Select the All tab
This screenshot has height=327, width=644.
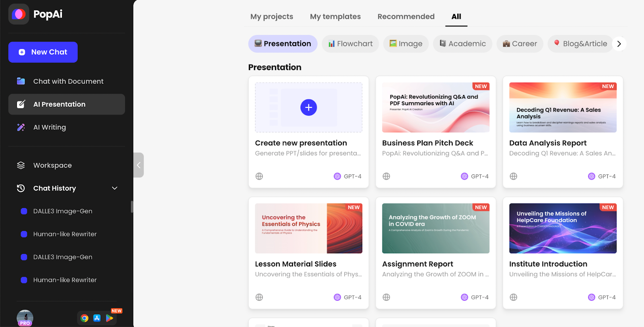click(456, 17)
